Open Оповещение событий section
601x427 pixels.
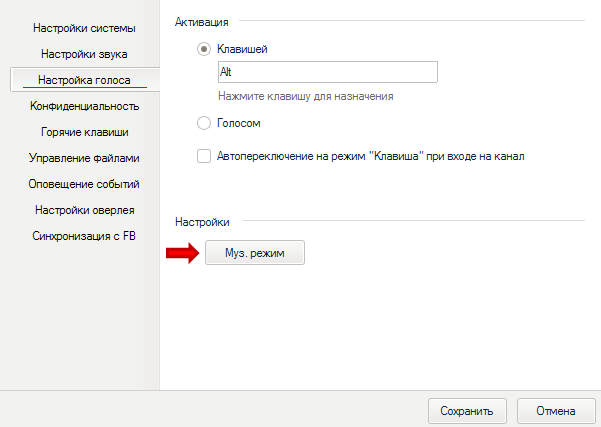pyautogui.click(x=84, y=184)
